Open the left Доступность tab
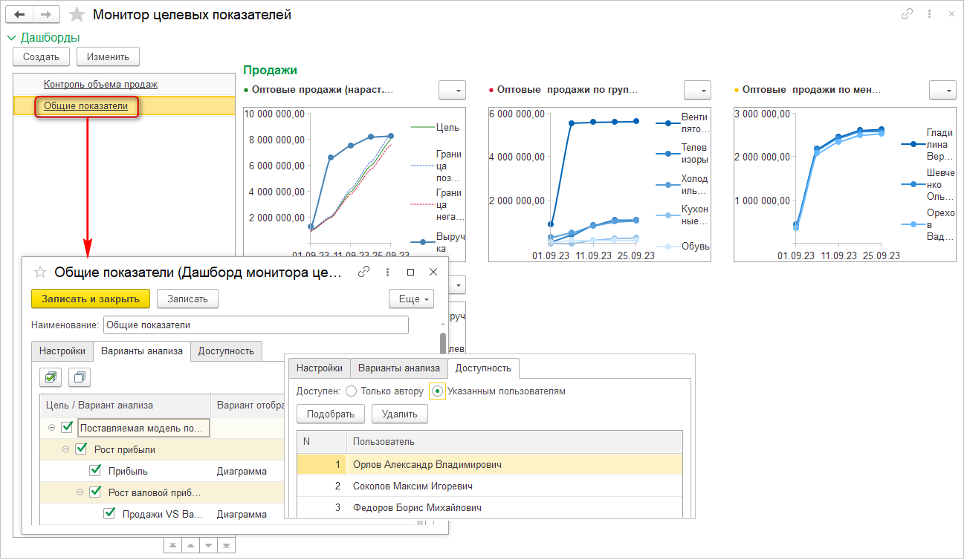Image resolution: width=967 pixels, height=560 pixels. [x=226, y=351]
